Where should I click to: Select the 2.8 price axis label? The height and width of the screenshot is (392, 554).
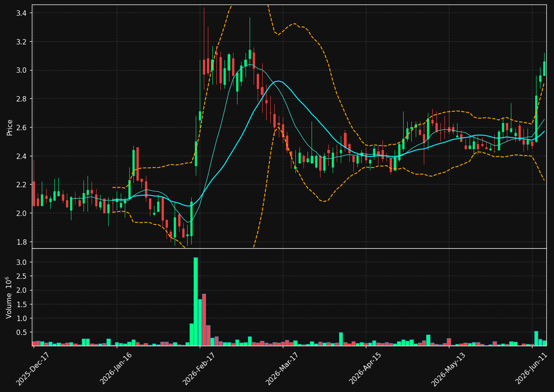[x=22, y=99]
